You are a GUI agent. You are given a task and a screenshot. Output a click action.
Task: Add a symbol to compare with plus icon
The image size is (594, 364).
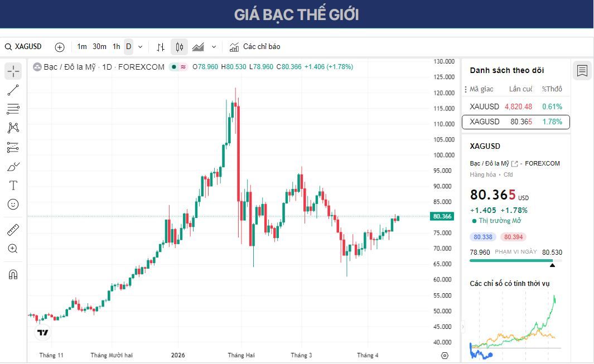[60, 47]
